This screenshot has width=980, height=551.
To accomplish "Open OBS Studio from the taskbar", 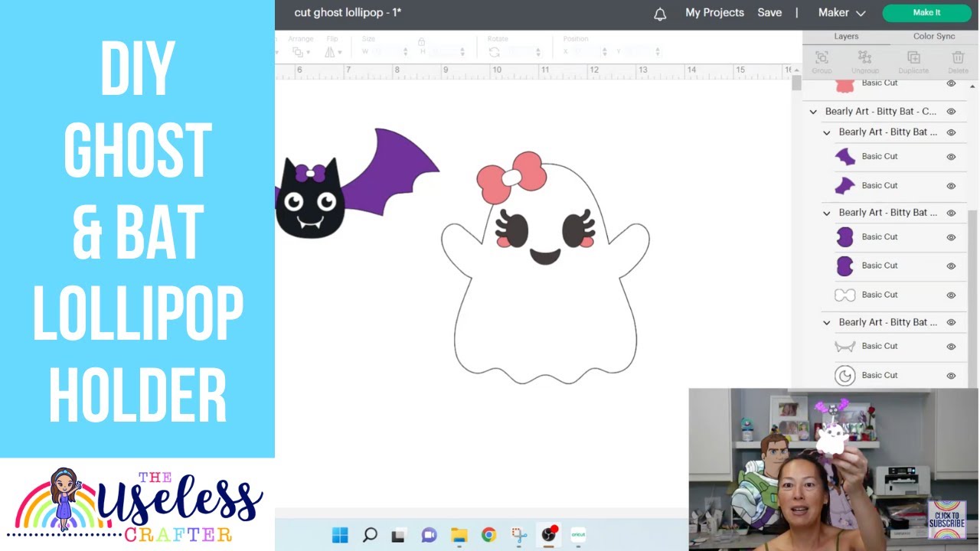I will 548,535.
